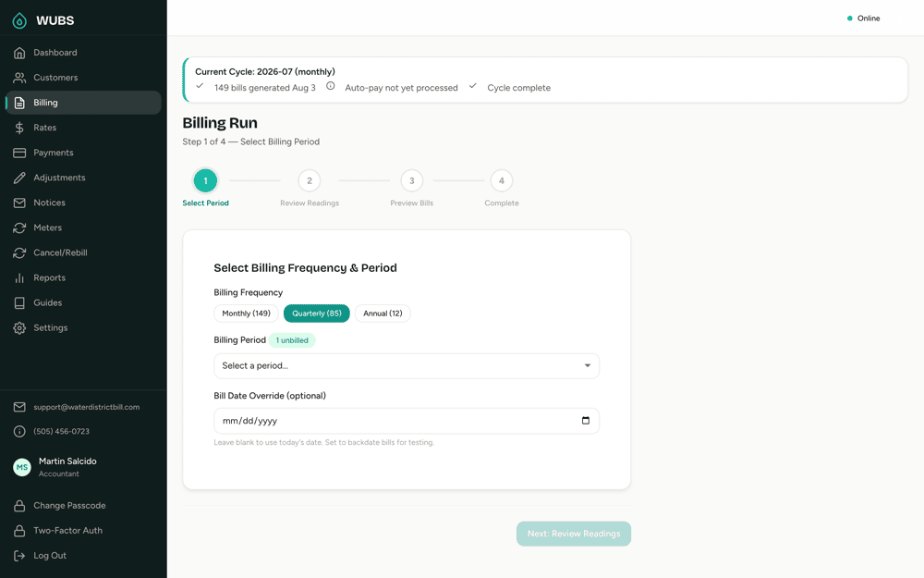Open Notices menu item
The image size is (924, 578).
[83, 203]
